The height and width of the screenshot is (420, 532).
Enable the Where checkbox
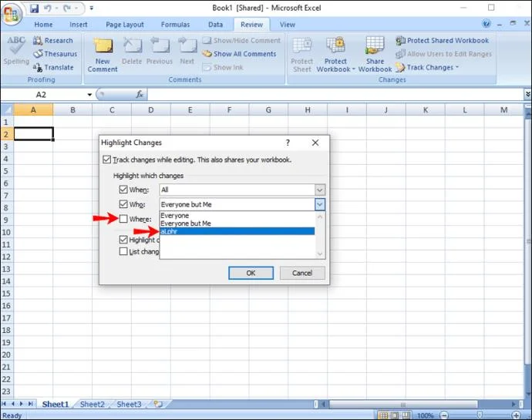click(123, 219)
